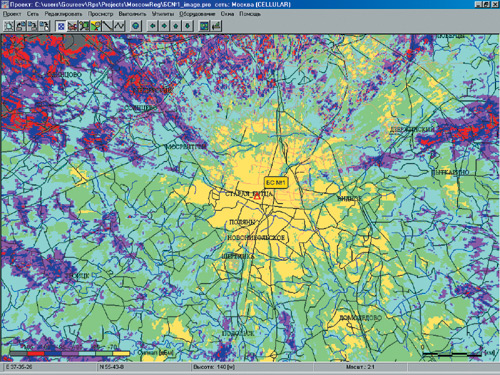Click the diagonal line tool icon
Image resolution: width=500 pixels, height=375 pixels.
coord(107,26)
